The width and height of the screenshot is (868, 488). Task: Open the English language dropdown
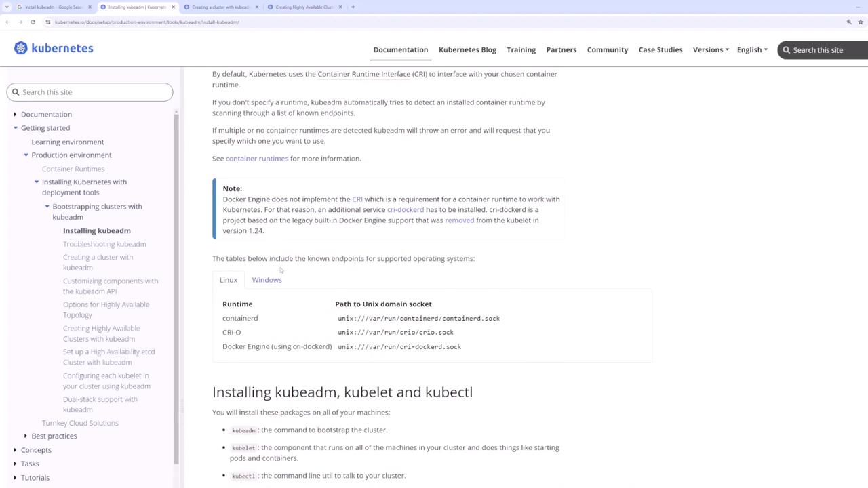pyautogui.click(x=752, y=49)
